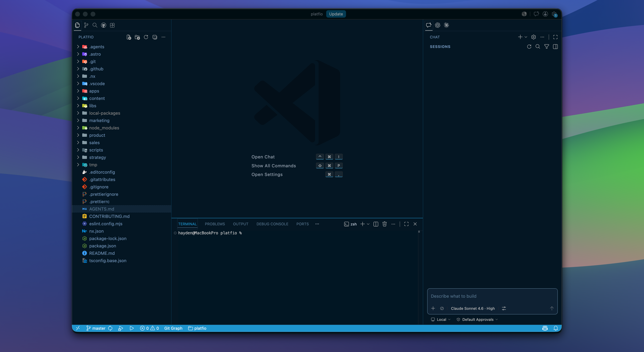Switch to the OUTPUT tab

(x=240, y=224)
